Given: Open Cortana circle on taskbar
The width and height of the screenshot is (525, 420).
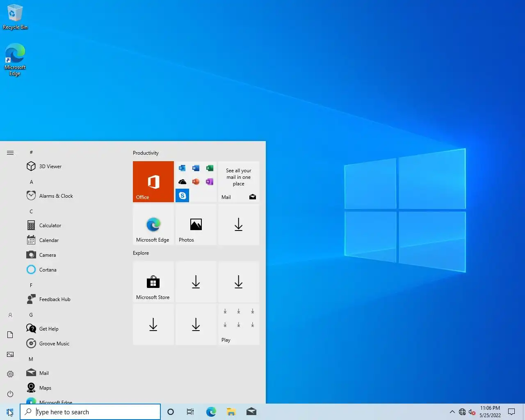Looking at the screenshot, I should pyautogui.click(x=171, y=412).
